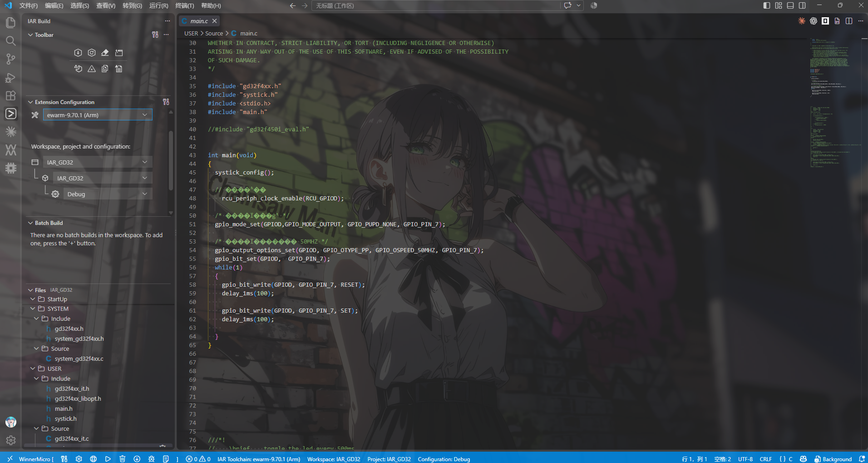This screenshot has height=463, width=868.
Task: Collapse the Batch Build section
Action: pyautogui.click(x=30, y=223)
